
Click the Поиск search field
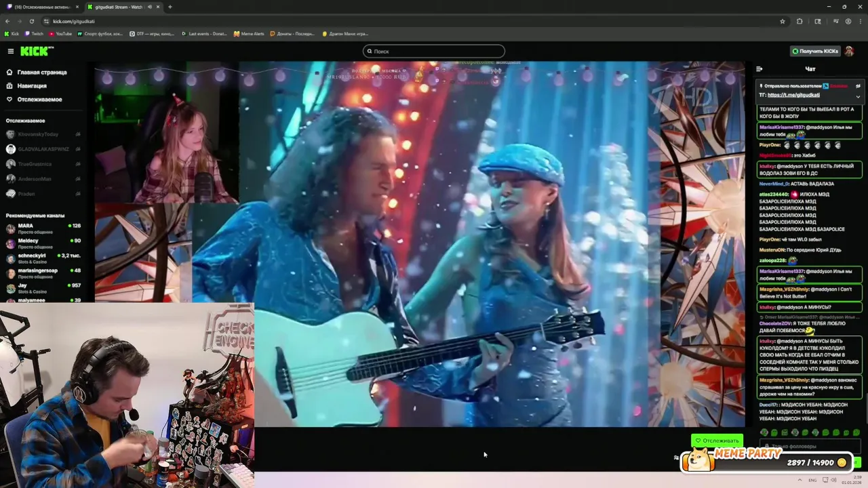(434, 51)
